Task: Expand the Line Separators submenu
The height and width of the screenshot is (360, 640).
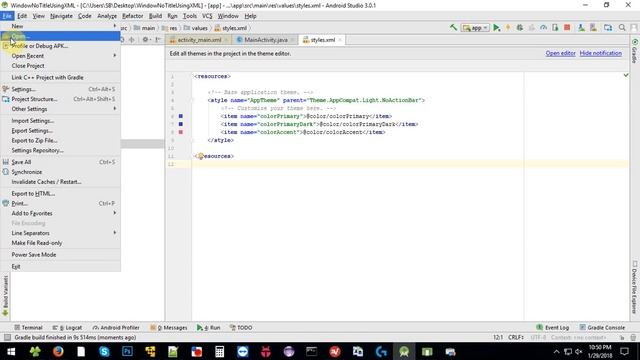Action: [60, 233]
